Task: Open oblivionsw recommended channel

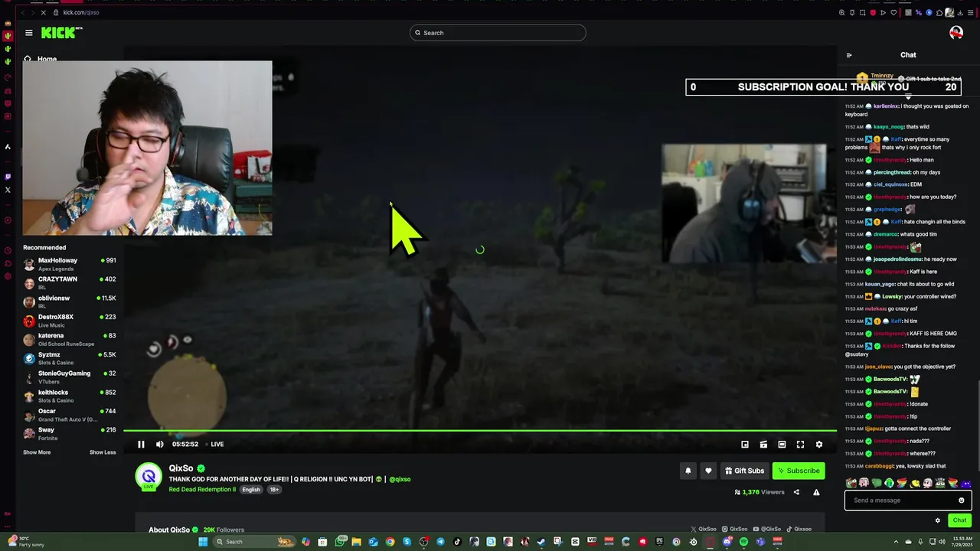Action: click(70, 302)
